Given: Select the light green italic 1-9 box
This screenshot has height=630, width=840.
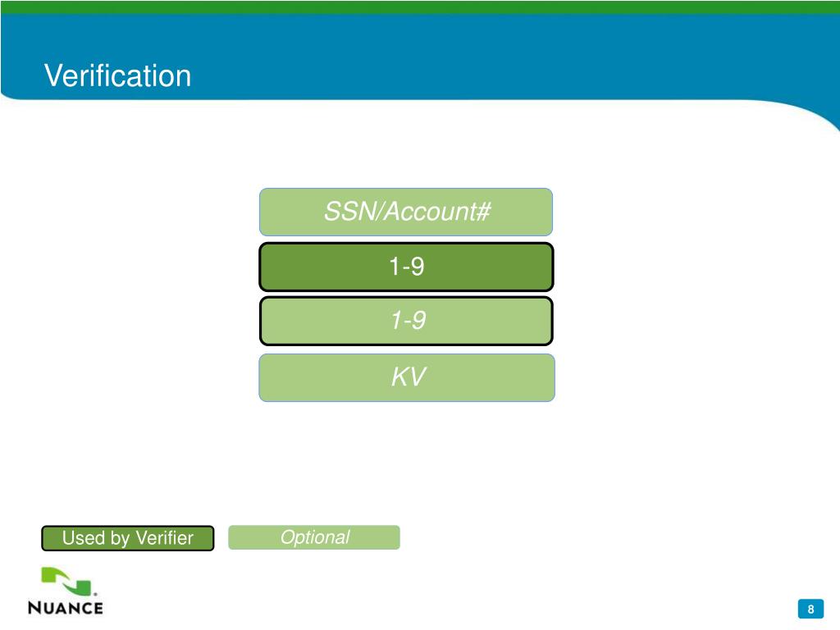Looking at the screenshot, I should tap(406, 321).
